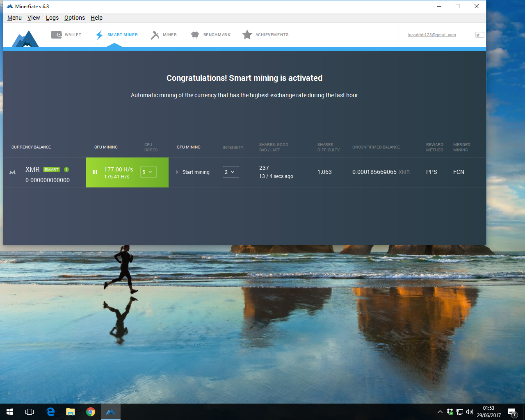This screenshot has height=420, width=525.
Task: Click the star Achievements icon
Action: pos(247,35)
